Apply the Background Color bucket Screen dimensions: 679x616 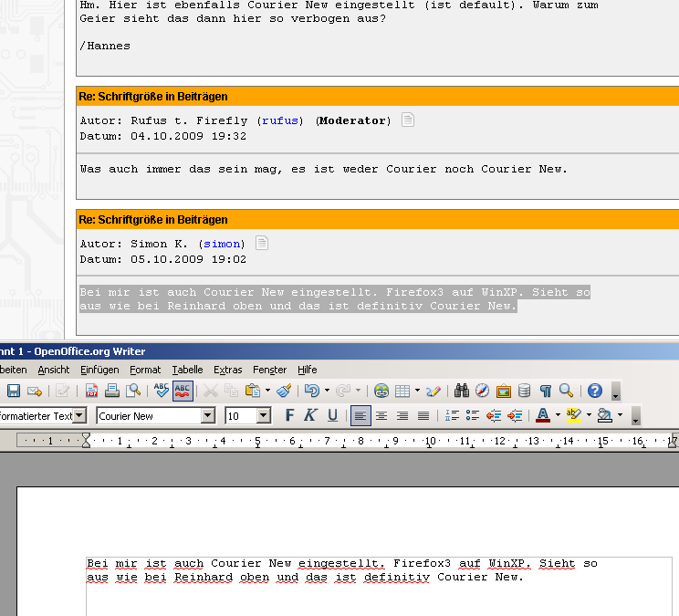coord(605,415)
